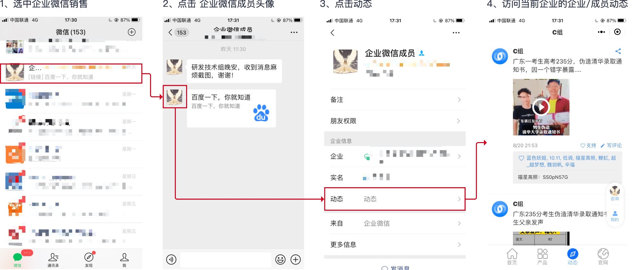Tap the C组 avatar on the first post
Screen dimensions: 644x270
500,56
